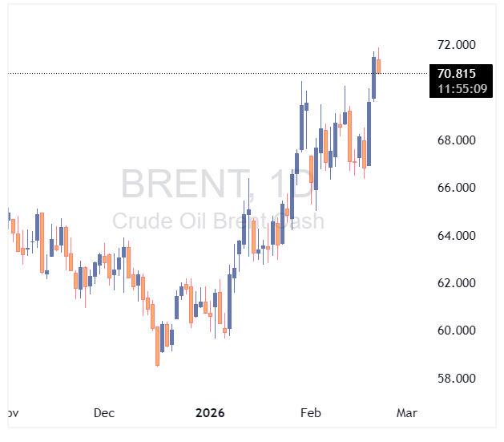This screenshot has height=442, width=504.
Task: Click the Crude Oil Brent Cash subtitle
Action: 217,221
